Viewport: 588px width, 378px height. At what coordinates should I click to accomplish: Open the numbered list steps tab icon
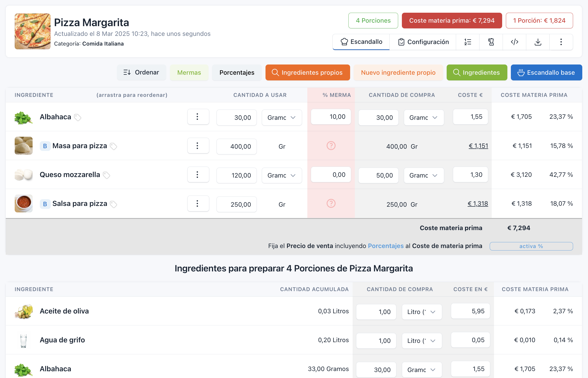click(468, 42)
